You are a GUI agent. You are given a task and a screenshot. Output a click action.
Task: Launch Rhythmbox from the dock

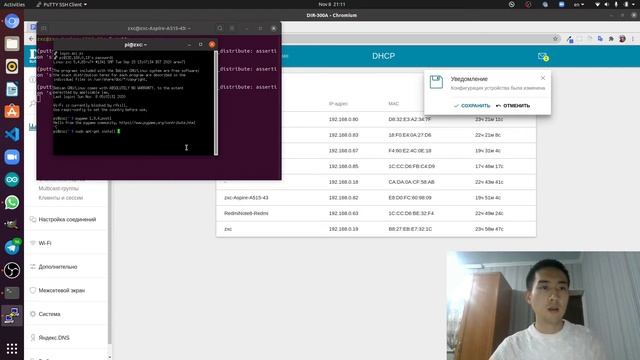[x=12, y=67]
